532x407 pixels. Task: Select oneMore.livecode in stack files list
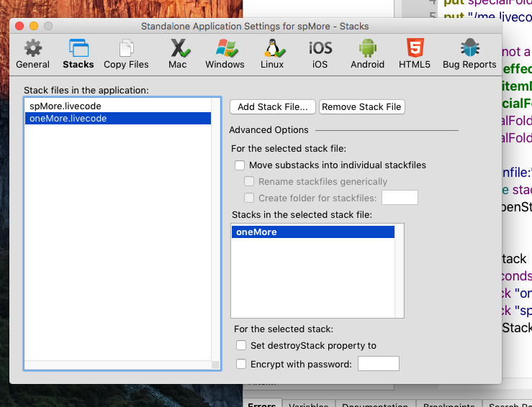tap(118, 118)
